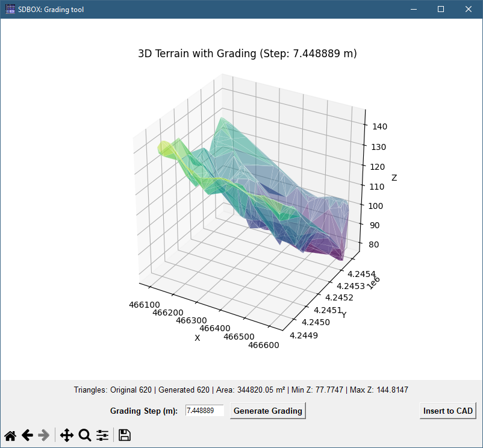
Task: Click the Triangles and Area status text
Action: tap(241, 390)
